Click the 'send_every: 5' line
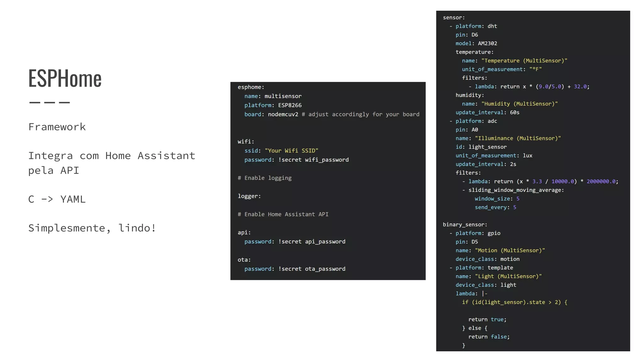Viewport: 644px width, 362px height. (496, 207)
